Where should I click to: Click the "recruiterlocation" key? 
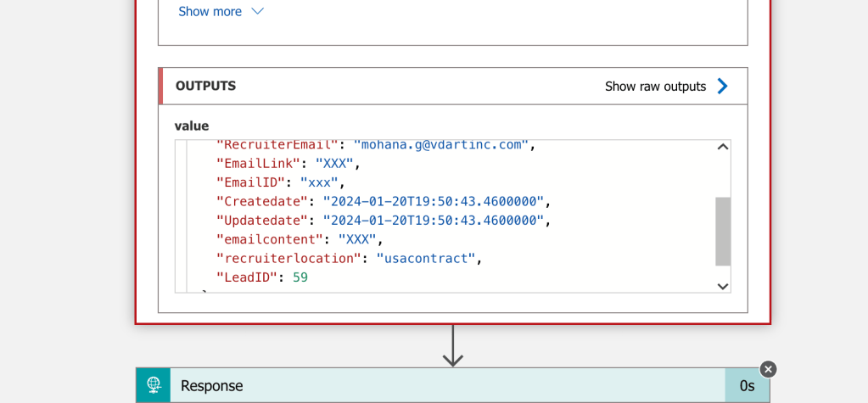pos(288,258)
